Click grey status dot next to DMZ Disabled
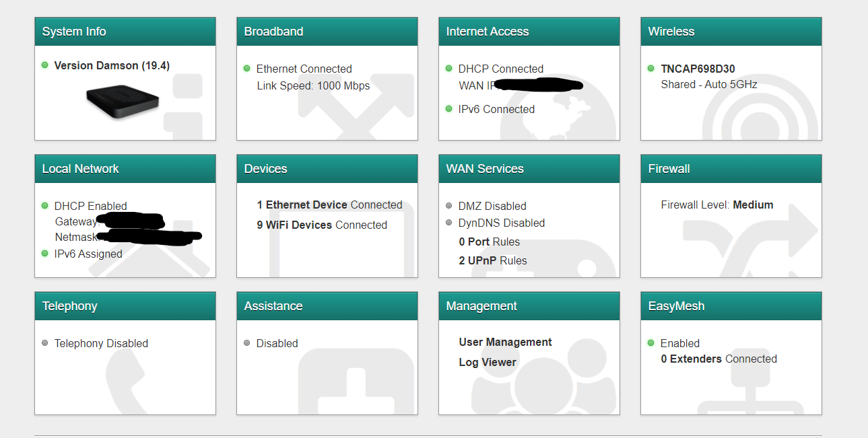Image resolution: width=868 pixels, height=438 pixels. click(449, 206)
